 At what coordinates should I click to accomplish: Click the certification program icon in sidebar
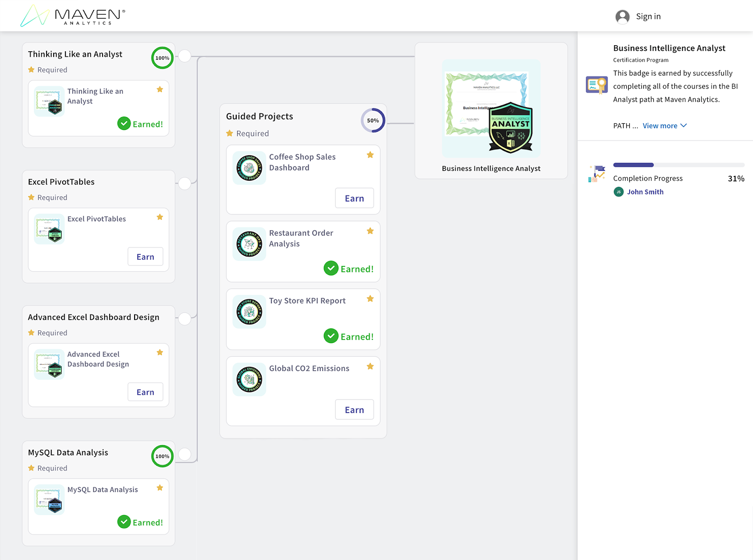tap(596, 85)
